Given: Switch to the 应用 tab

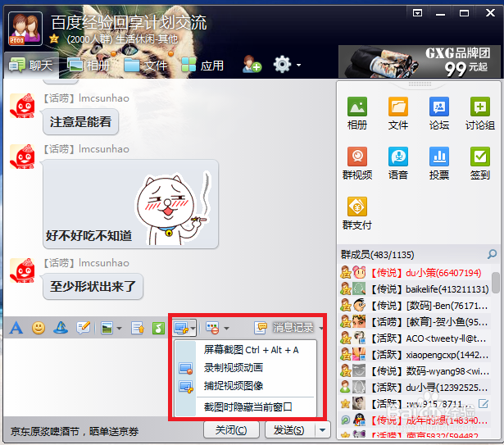Looking at the screenshot, I should [202, 66].
